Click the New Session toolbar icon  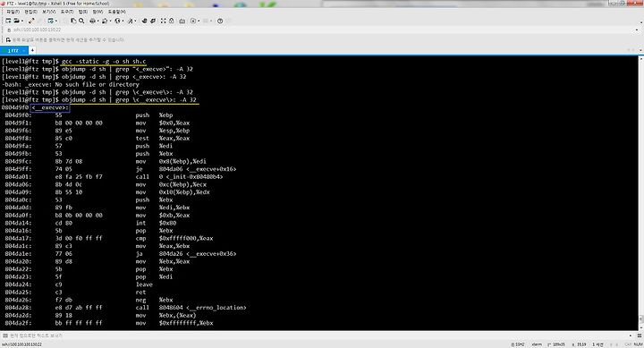[8, 21]
